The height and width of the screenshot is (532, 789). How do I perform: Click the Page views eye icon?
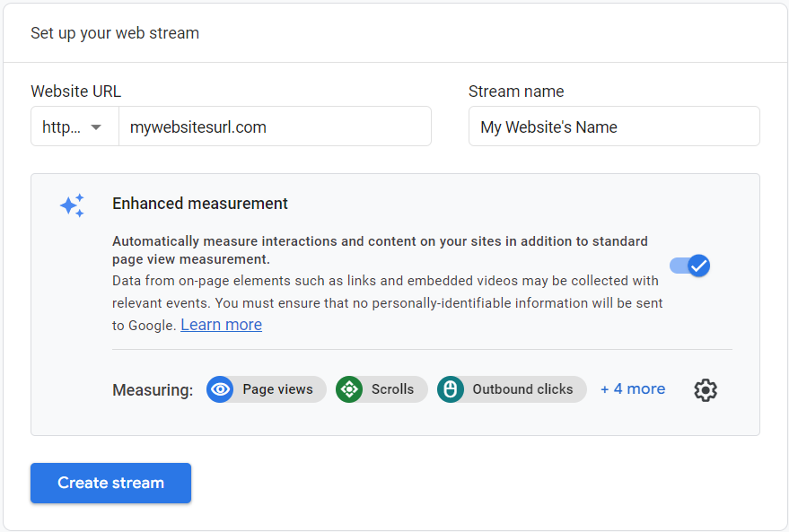pos(220,389)
